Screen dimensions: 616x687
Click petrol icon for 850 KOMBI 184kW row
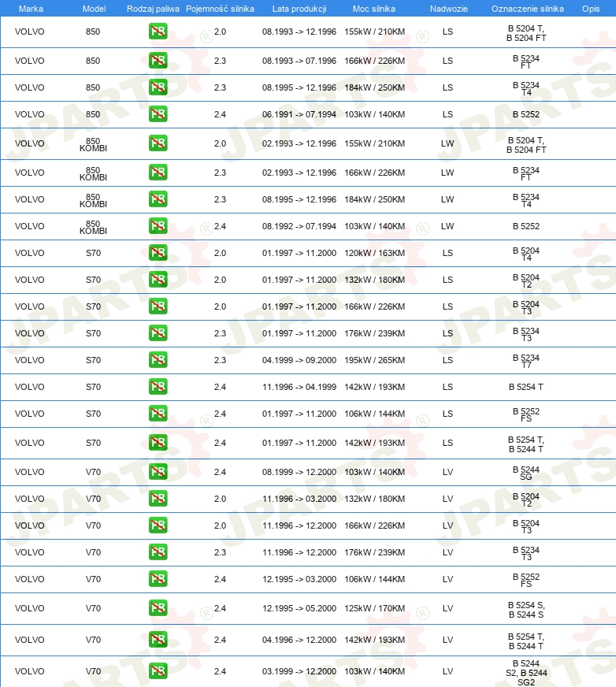(x=158, y=199)
